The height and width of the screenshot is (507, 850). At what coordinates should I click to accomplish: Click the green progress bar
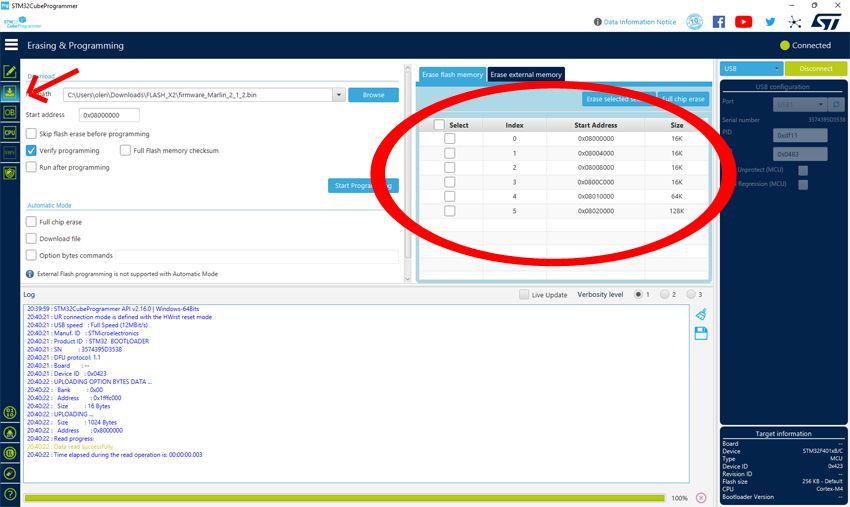click(x=344, y=498)
